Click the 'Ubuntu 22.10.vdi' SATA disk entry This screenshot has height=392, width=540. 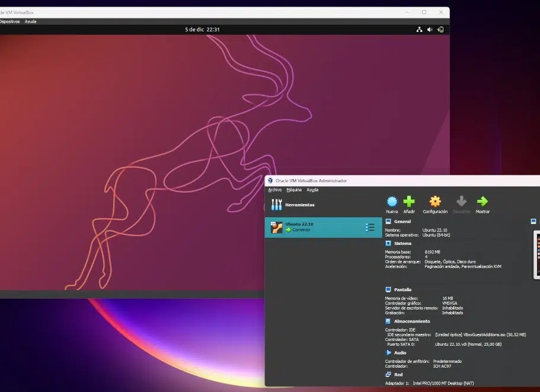click(x=468, y=344)
